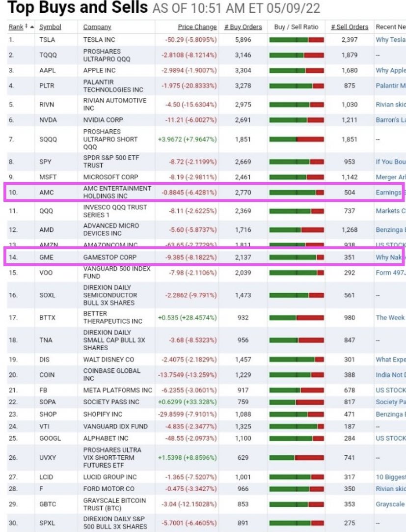Click the SPXL symbol cell
This screenshot has height=532, width=406.
pos(47,523)
